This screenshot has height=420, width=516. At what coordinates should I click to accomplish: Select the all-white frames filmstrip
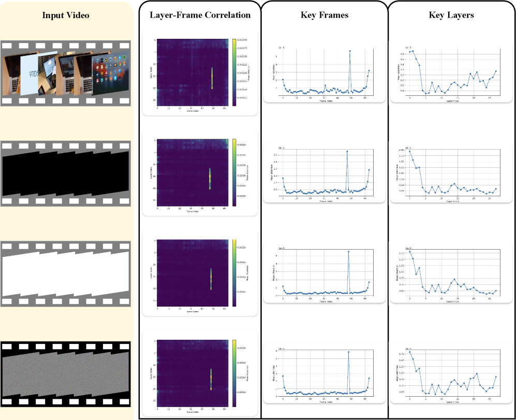(x=66, y=274)
